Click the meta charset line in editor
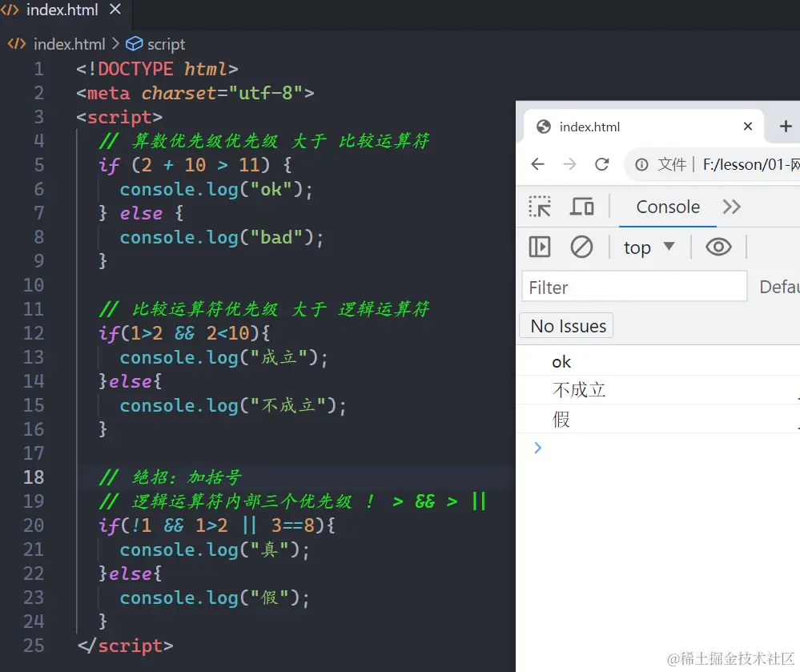The height and width of the screenshot is (672, 800). (x=195, y=93)
